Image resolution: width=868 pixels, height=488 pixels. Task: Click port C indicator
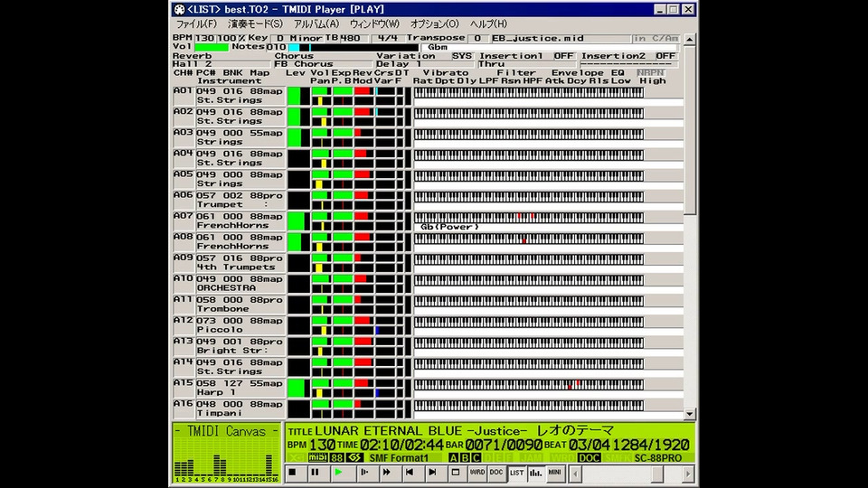pyautogui.click(x=476, y=457)
